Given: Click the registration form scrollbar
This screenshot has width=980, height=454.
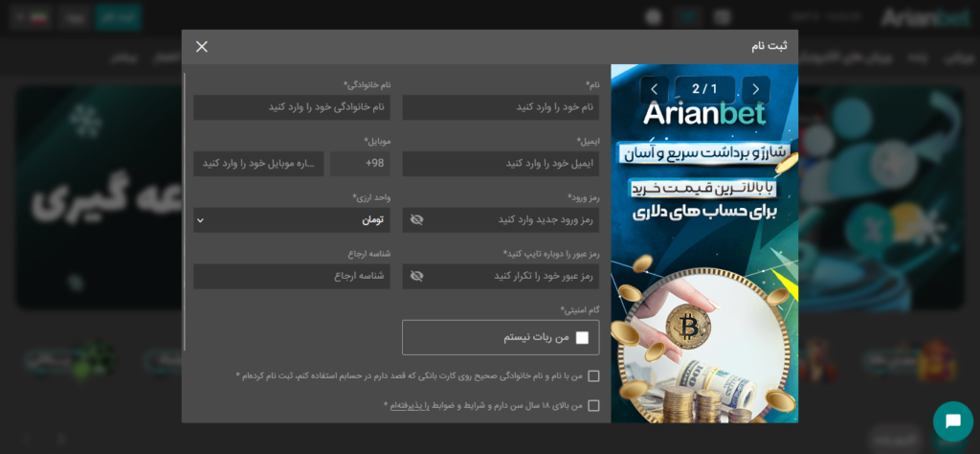Looking at the screenshot, I should click(x=185, y=212).
